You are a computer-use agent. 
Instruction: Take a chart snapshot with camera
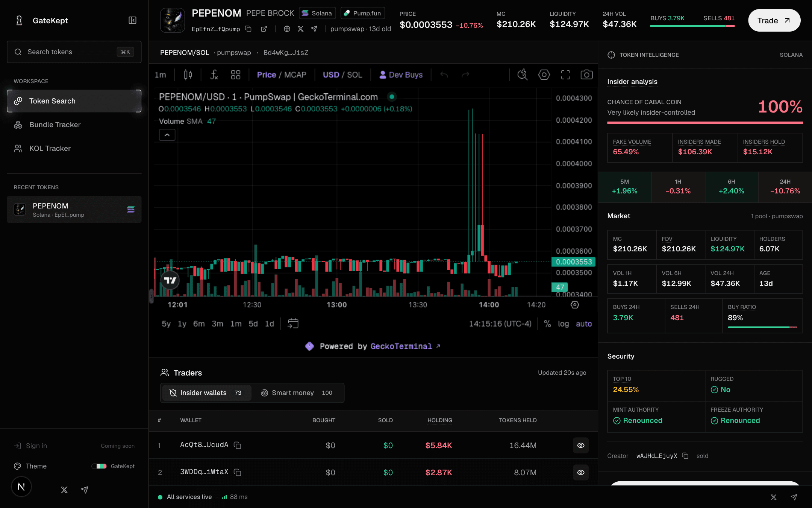coord(586,75)
